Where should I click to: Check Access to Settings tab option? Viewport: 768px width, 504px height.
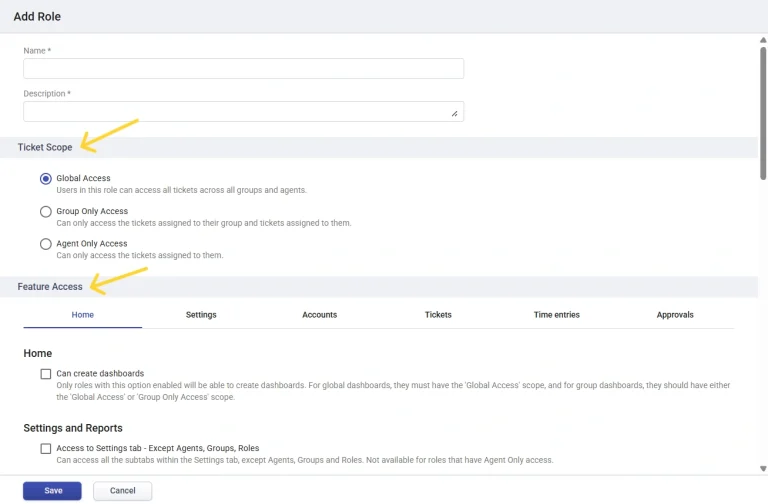click(46, 449)
